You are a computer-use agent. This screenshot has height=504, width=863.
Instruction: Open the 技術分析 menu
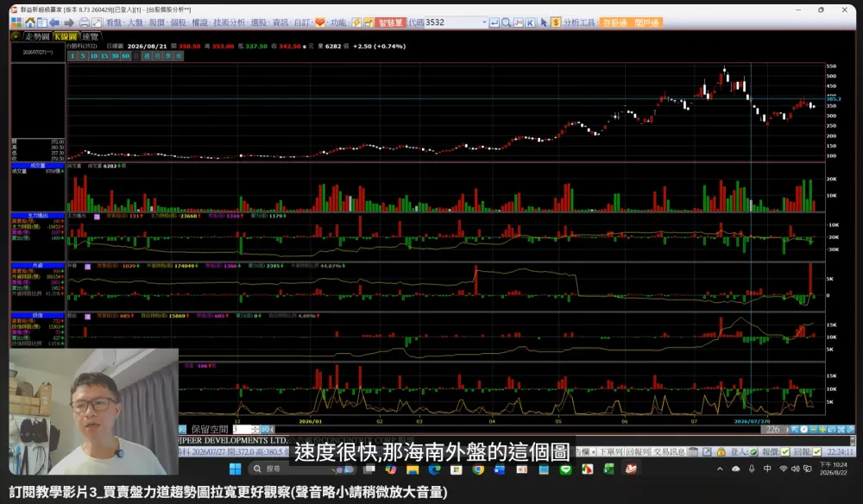(x=229, y=22)
